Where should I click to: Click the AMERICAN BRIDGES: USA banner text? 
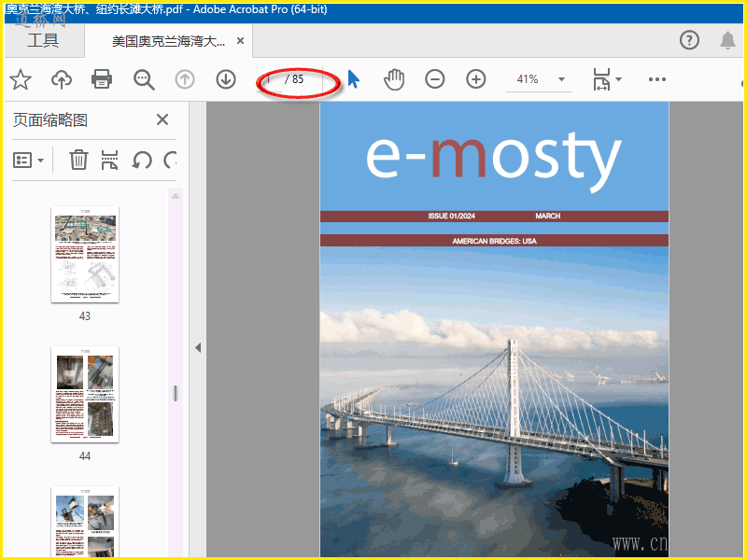pos(495,241)
